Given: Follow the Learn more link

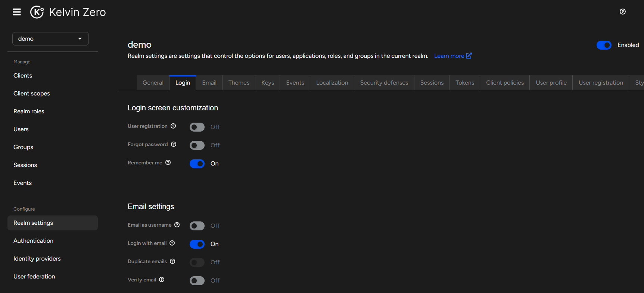Looking at the screenshot, I should pyautogui.click(x=452, y=56).
